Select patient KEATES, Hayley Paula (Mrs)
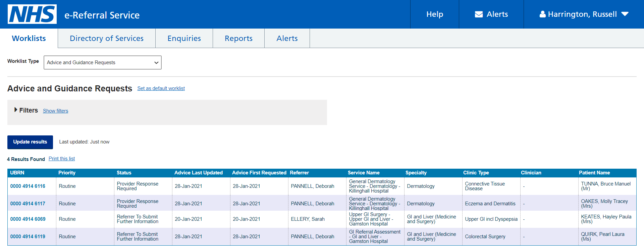The height and width of the screenshot is (250, 644). pyautogui.click(x=606, y=219)
